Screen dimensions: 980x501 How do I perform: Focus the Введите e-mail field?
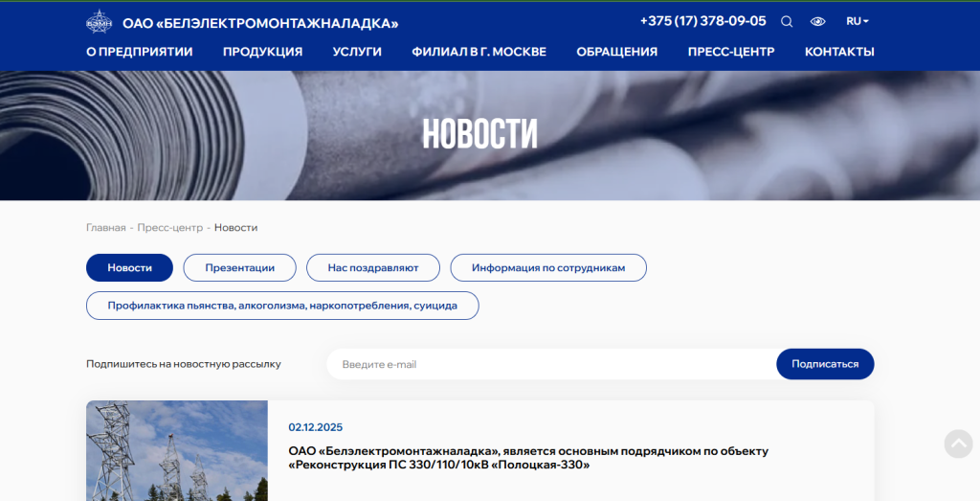click(551, 364)
